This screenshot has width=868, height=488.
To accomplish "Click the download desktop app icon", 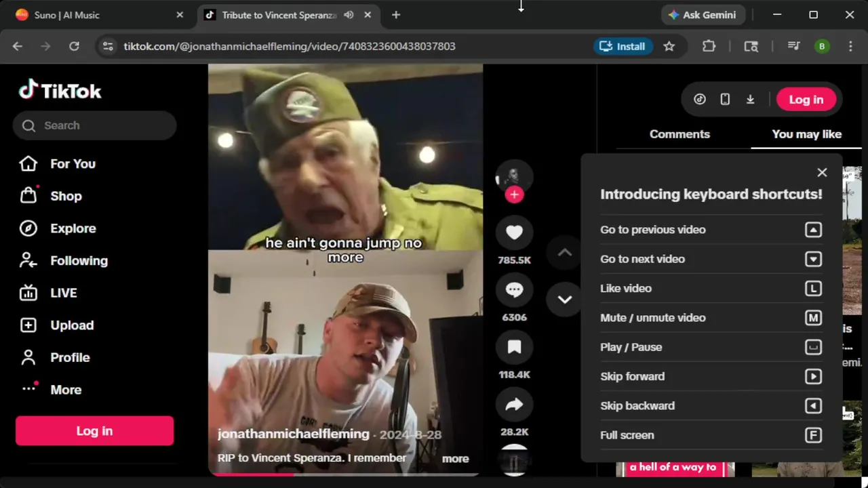I will pos(750,100).
